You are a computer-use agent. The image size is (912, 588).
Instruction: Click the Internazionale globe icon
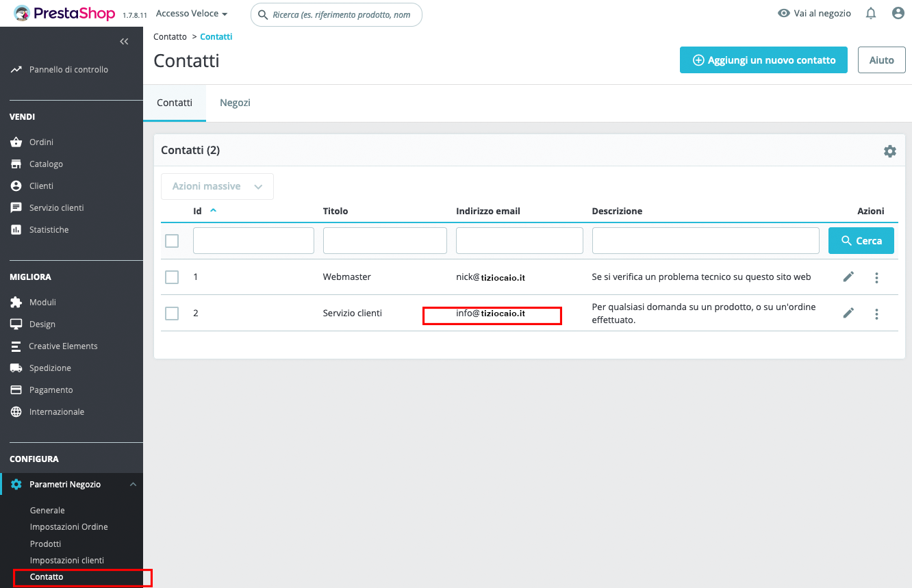16,411
